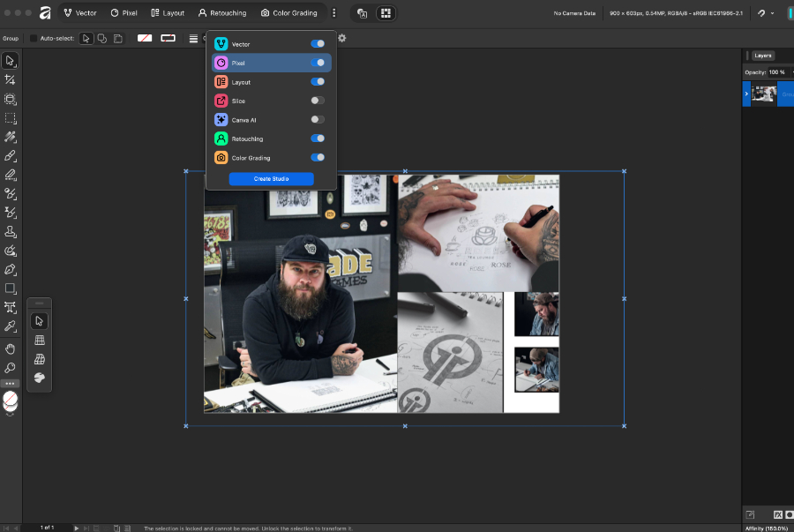
Task: Select the Pen tool
Action: (x=11, y=269)
